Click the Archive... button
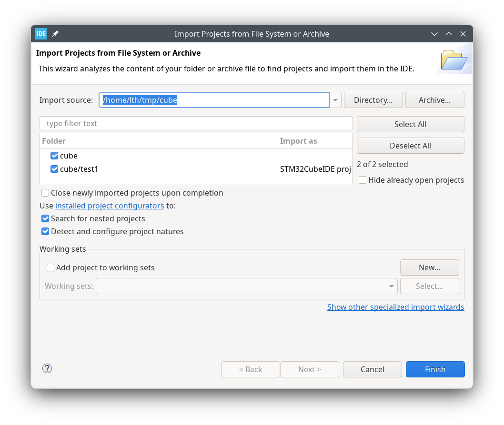This screenshot has height=425, width=504. pos(434,100)
